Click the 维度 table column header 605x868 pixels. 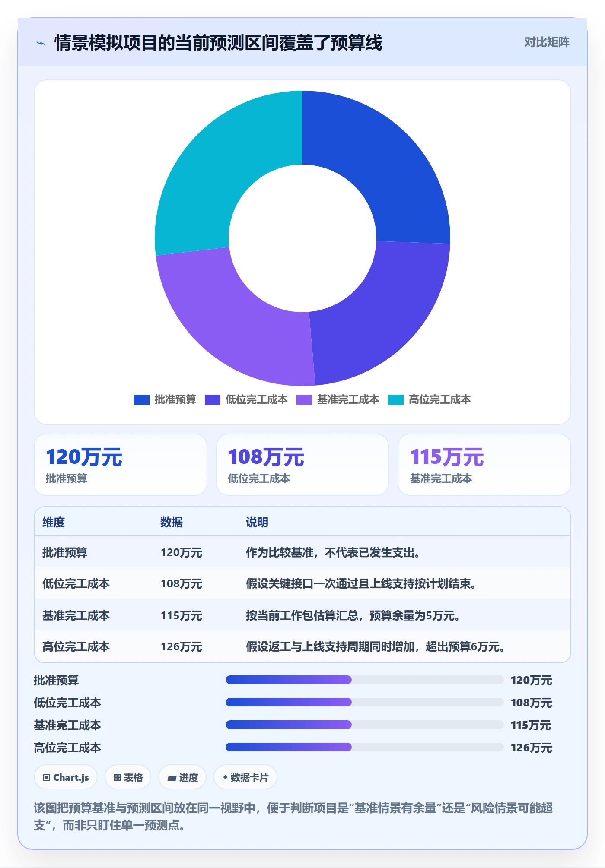click(x=54, y=523)
